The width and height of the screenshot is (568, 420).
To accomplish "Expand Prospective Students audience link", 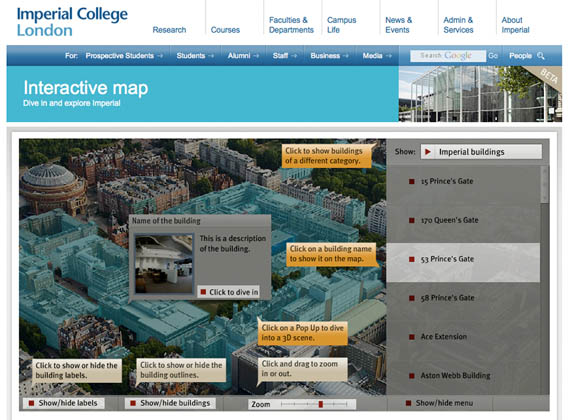I will (x=124, y=56).
